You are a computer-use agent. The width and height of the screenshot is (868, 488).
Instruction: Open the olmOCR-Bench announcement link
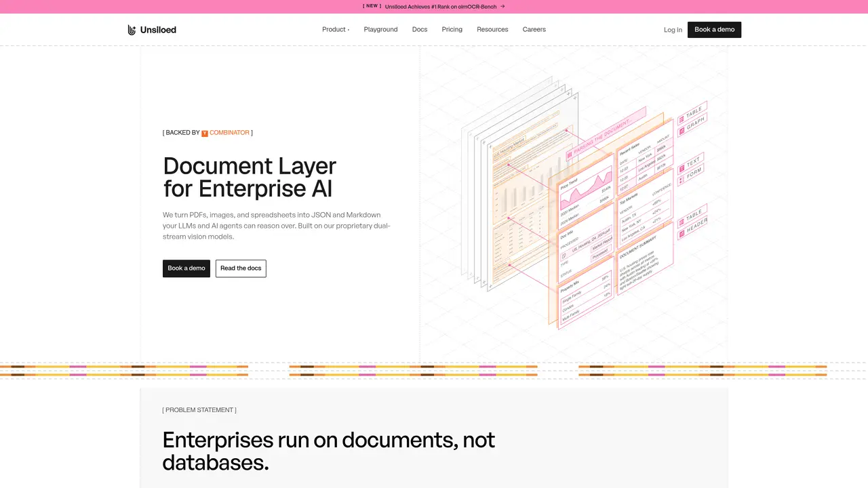pos(441,6)
